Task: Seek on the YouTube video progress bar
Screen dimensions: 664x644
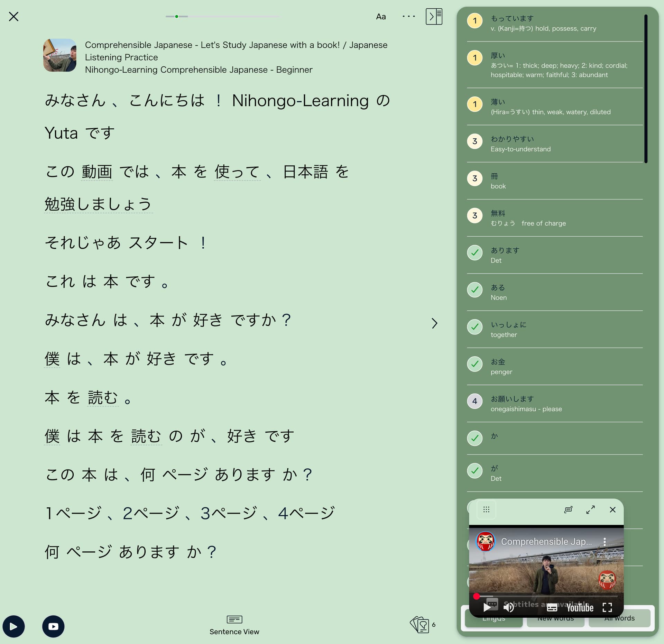Action: 546,596
